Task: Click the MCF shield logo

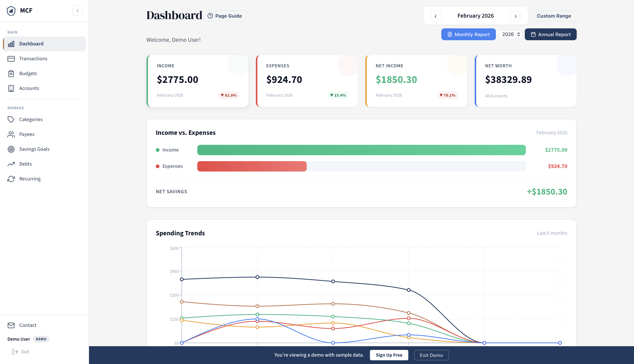Action: click(11, 11)
